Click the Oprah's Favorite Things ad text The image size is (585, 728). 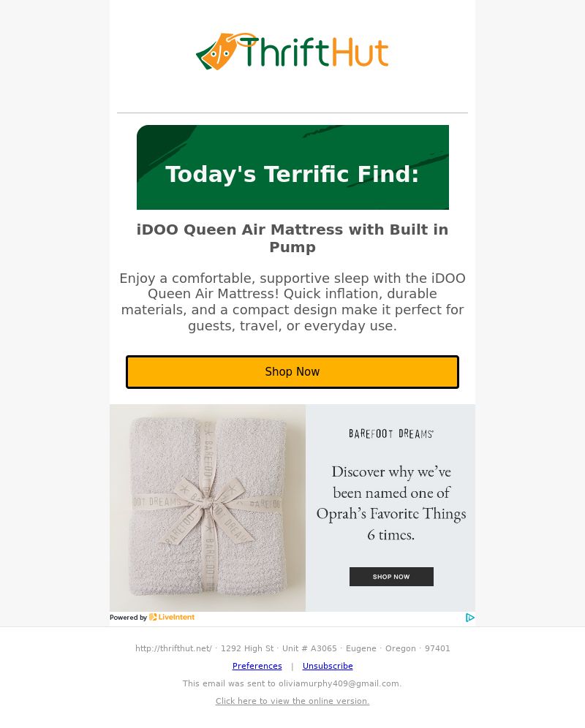click(391, 503)
